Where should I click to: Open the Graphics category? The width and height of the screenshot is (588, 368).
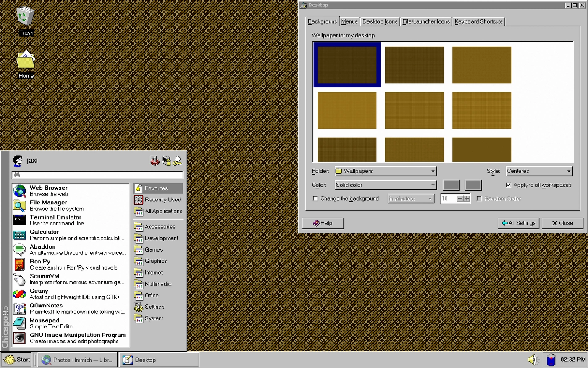tap(158, 261)
